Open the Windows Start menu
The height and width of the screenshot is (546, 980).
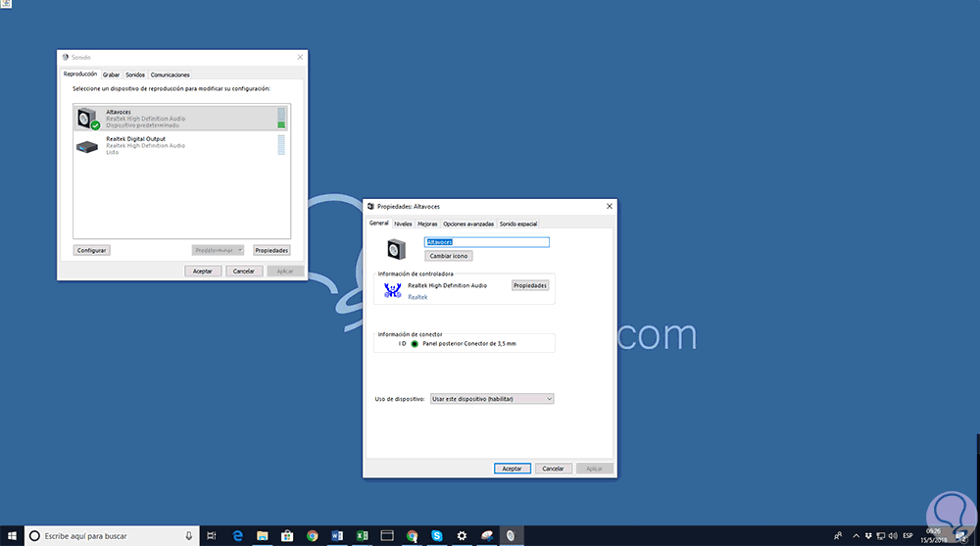(x=12, y=536)
